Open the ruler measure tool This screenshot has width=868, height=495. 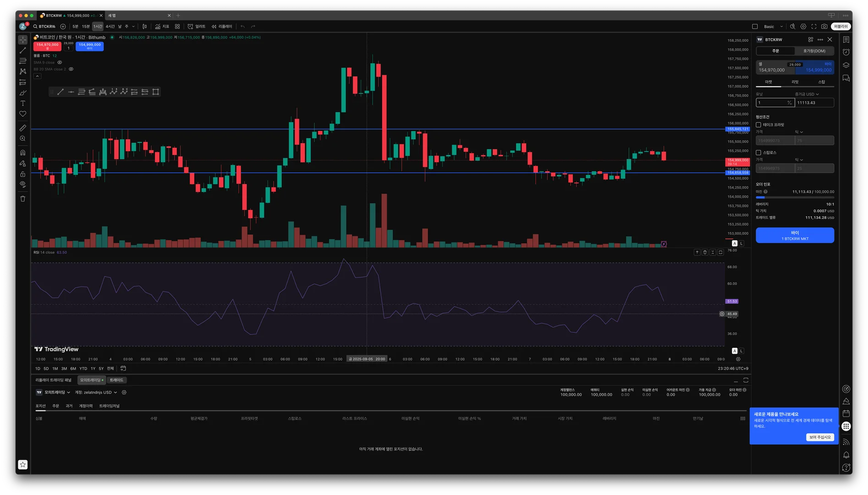[x=22, y=128]
